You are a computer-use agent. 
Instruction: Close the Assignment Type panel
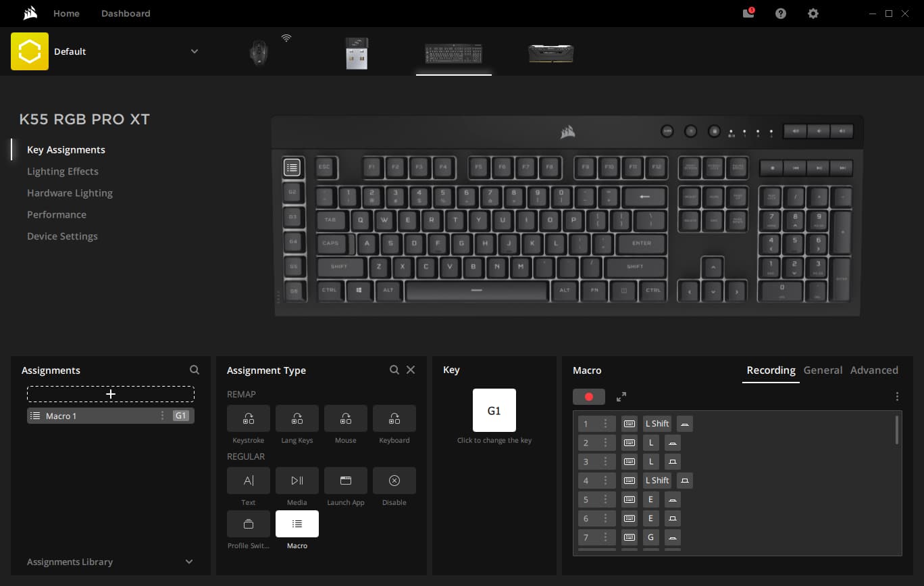coord(411,370)
